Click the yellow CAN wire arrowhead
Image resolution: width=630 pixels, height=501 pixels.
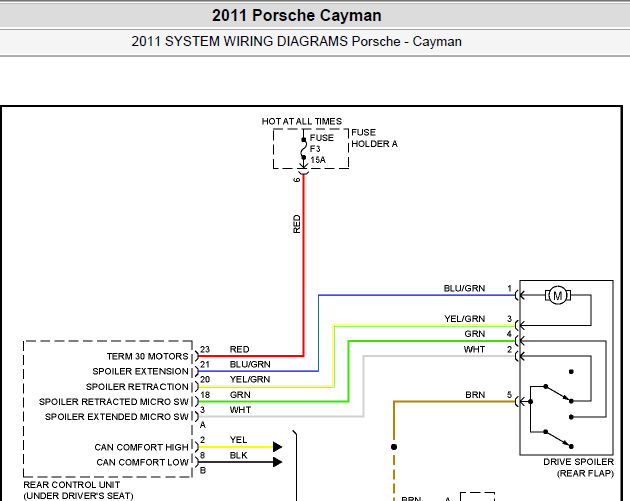pos(278,447)
